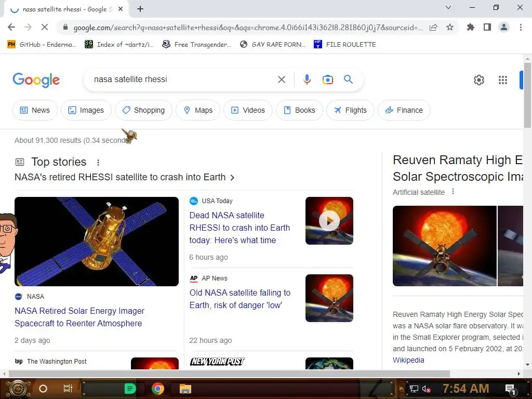Open NASA Retired Solar Energy Imager article
The width and height of the screenshot is (532, 399).
click(x=79, y=317)
